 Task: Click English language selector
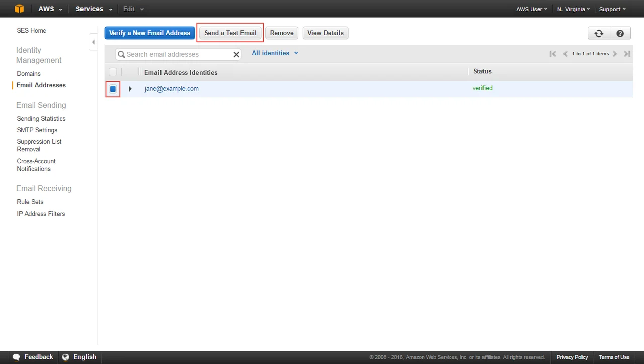click(x=85, y=357)
